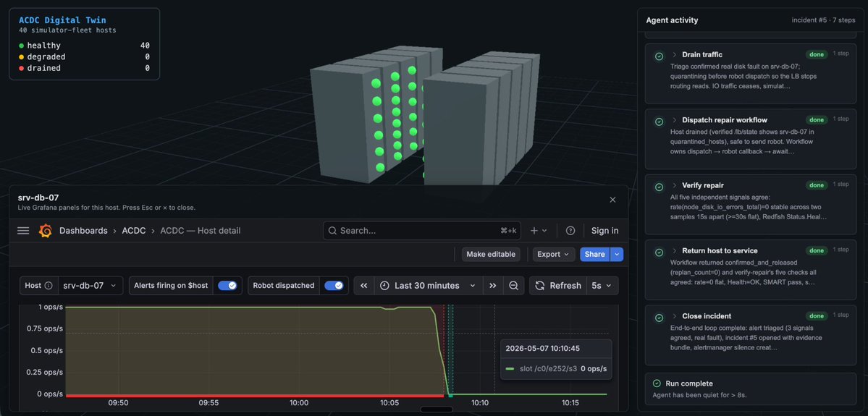Click the Return host to service check icon
The width and height of the screenshot is (868, 416).
click(x=659, y=252)
